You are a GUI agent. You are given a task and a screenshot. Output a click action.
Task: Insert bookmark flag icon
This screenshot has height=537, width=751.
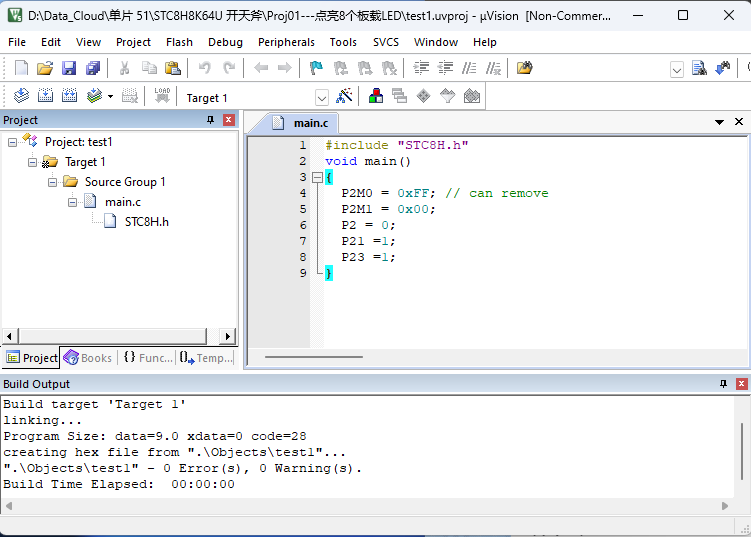[x=317, y=68]
